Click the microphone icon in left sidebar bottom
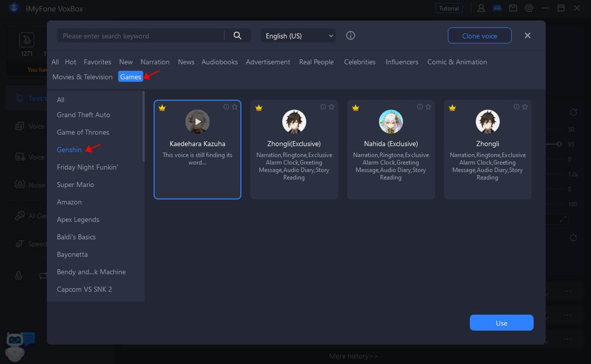Viewport: 591px width, 364px height. point(18,276)
